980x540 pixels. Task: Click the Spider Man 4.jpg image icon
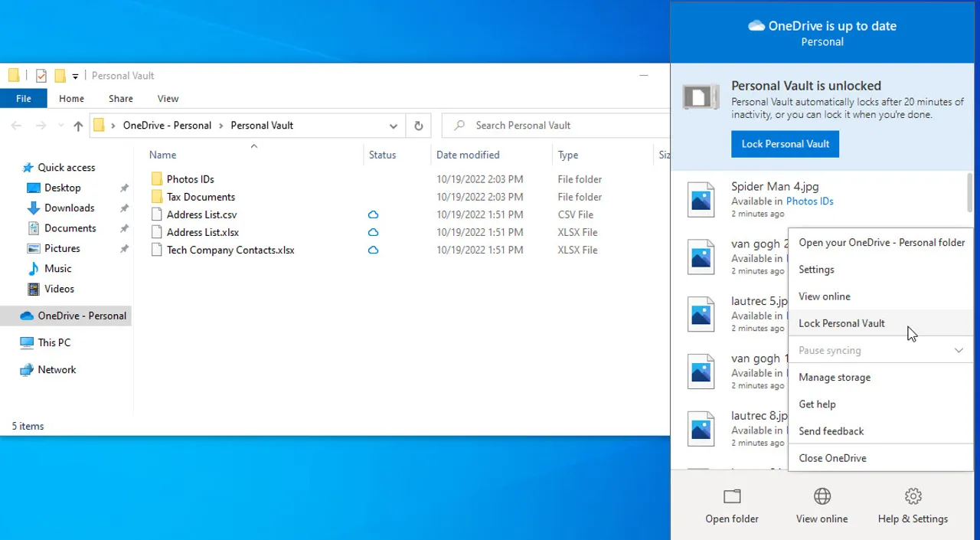pos(701,199)
